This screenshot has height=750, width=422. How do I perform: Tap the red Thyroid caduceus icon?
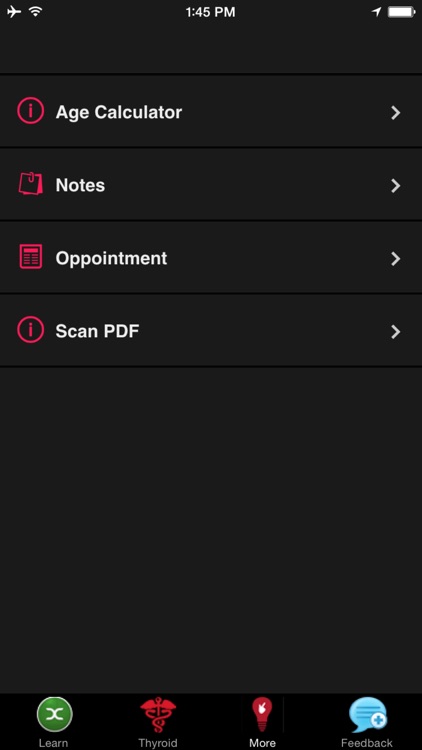(x=158, y=715)
